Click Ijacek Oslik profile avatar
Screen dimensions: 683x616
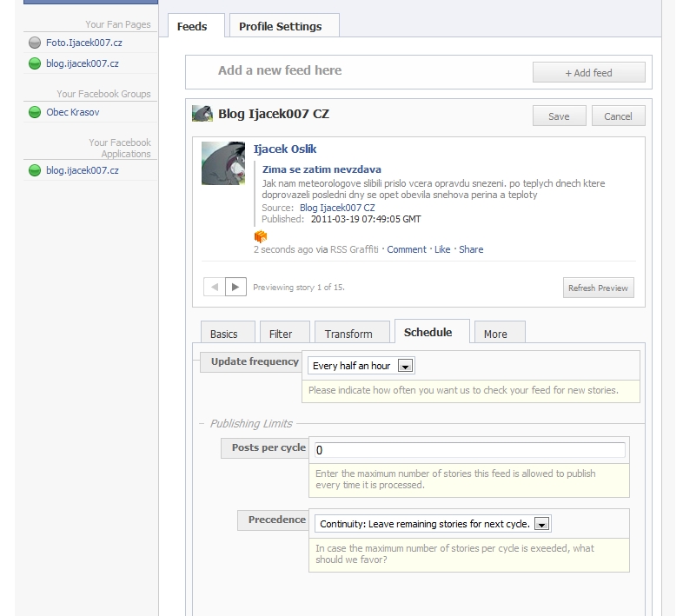(223, 163)
